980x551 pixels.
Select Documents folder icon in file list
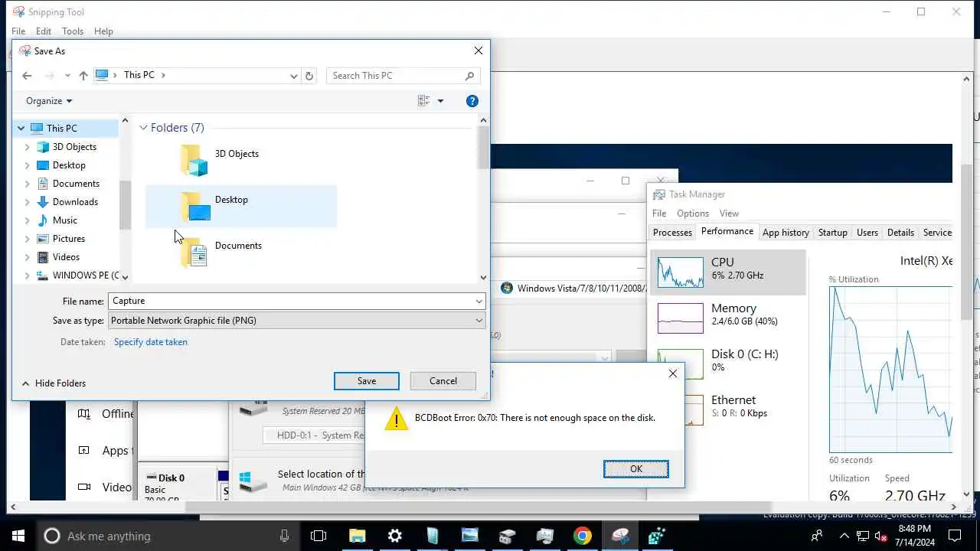(x=194, y=253)
